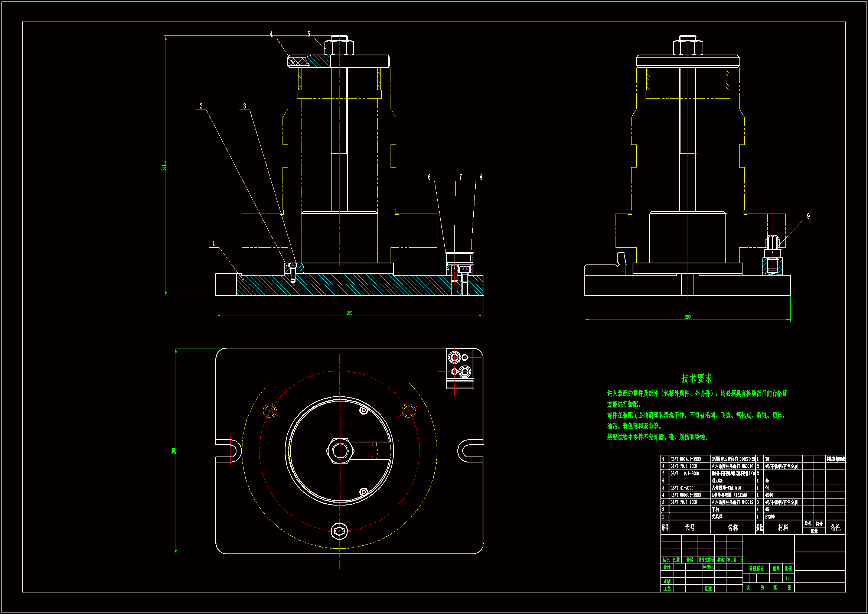Click the 1:1 scale value cell
The height and width of the screenshot is (614, 868).
pos(788,578)
